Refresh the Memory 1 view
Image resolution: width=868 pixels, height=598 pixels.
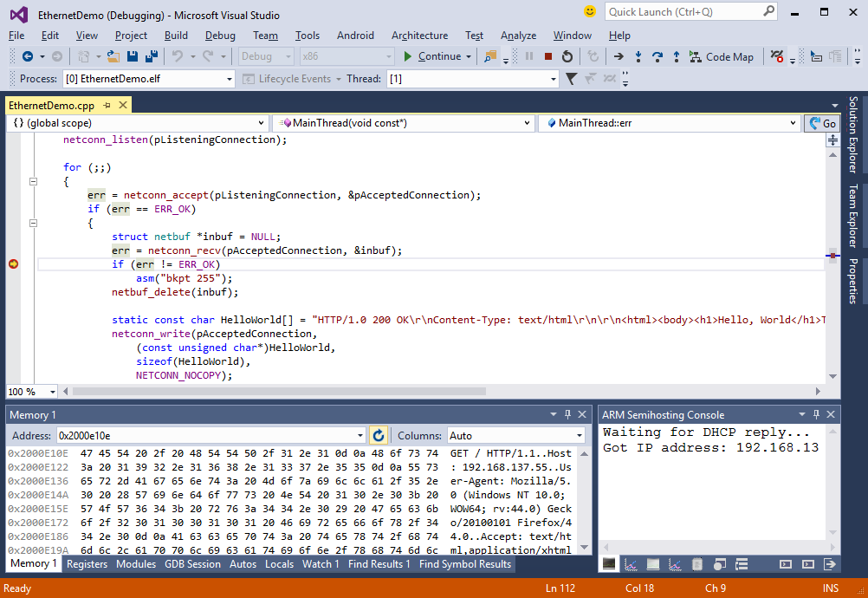(x=378, y=436)
